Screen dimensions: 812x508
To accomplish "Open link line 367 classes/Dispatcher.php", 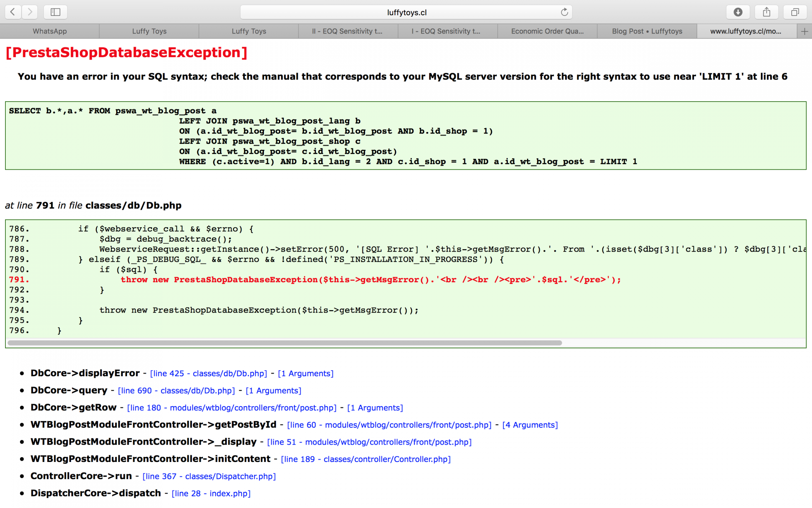I will pos(209,477).
